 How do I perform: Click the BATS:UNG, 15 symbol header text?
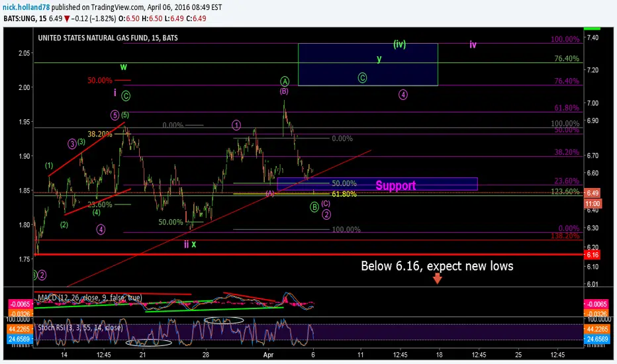click(x=24, y=19)
